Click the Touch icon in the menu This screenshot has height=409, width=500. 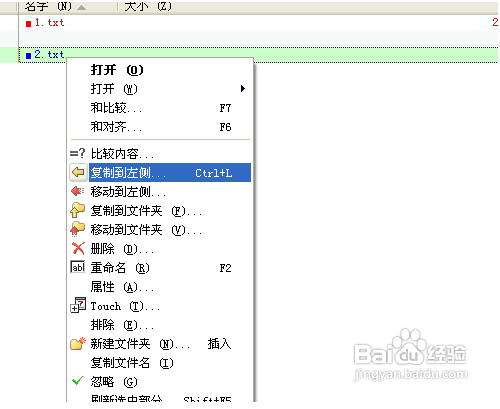point(78,305)
